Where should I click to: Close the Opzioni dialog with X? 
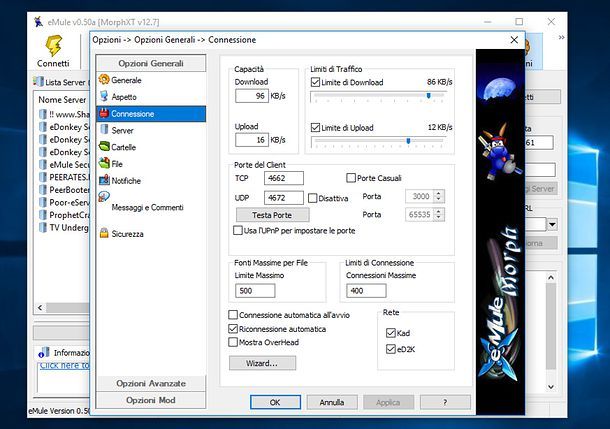coord(514,40)
